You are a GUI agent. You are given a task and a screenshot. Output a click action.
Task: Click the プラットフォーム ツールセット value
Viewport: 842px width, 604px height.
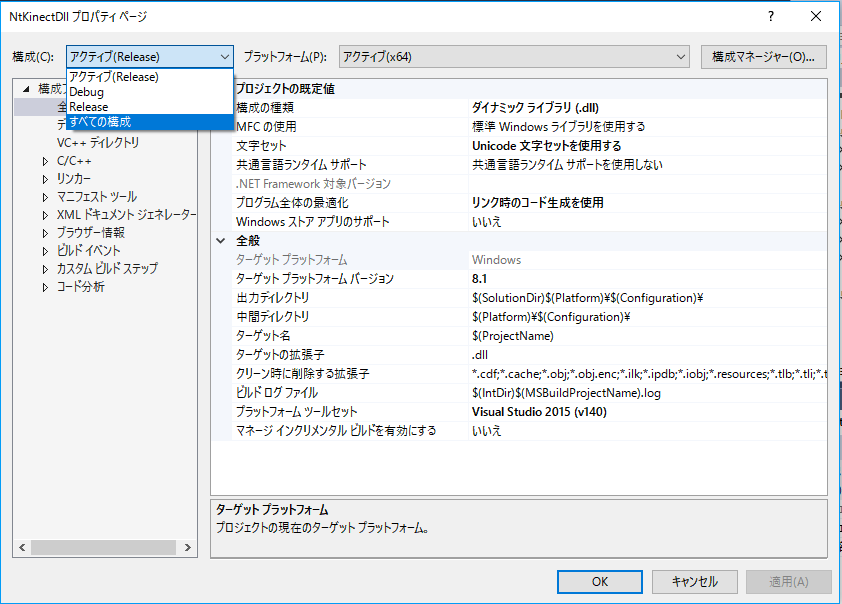(540, 412)
